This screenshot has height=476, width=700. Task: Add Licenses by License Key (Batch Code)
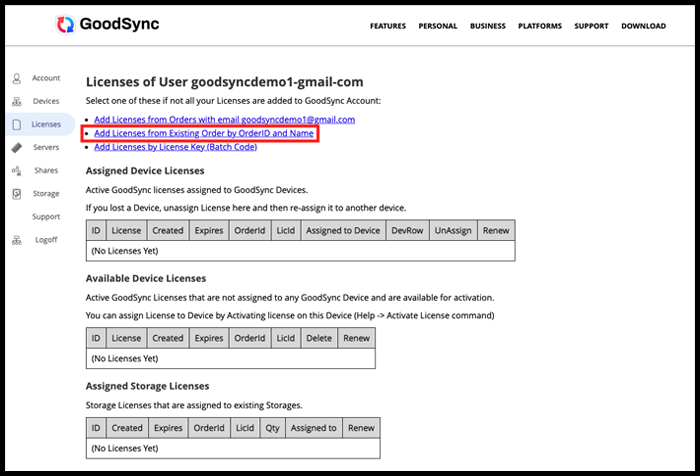click(x=175, y=147)
